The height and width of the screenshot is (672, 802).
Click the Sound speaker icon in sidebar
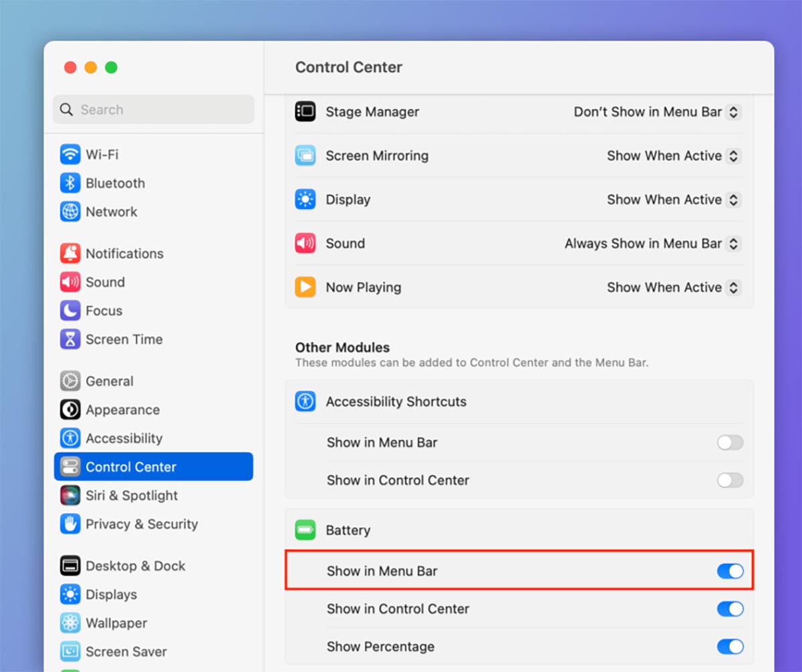70,282
